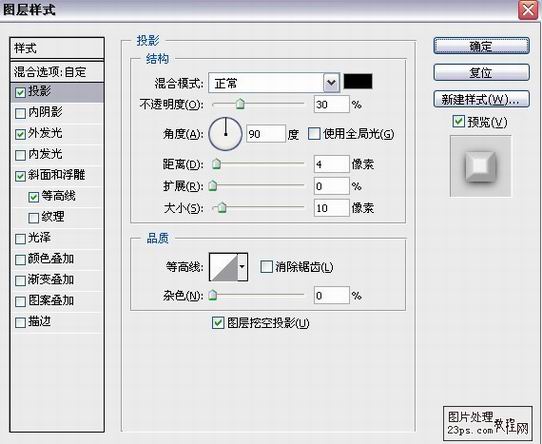Click the 复位 reset button
This screenshot has height=444, width=542.
481,72
